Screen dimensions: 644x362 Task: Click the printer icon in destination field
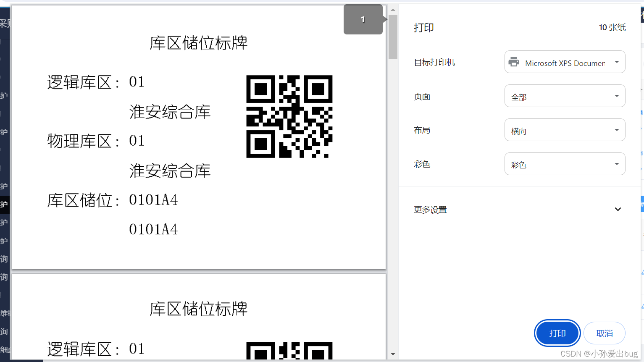click(514, 62)
